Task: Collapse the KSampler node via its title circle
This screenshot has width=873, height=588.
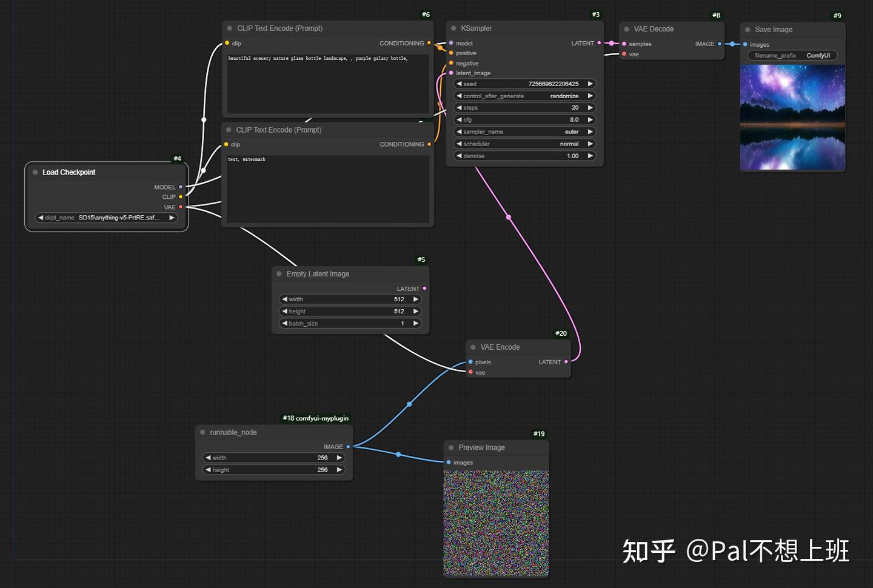Action: [x=453, y=28]
